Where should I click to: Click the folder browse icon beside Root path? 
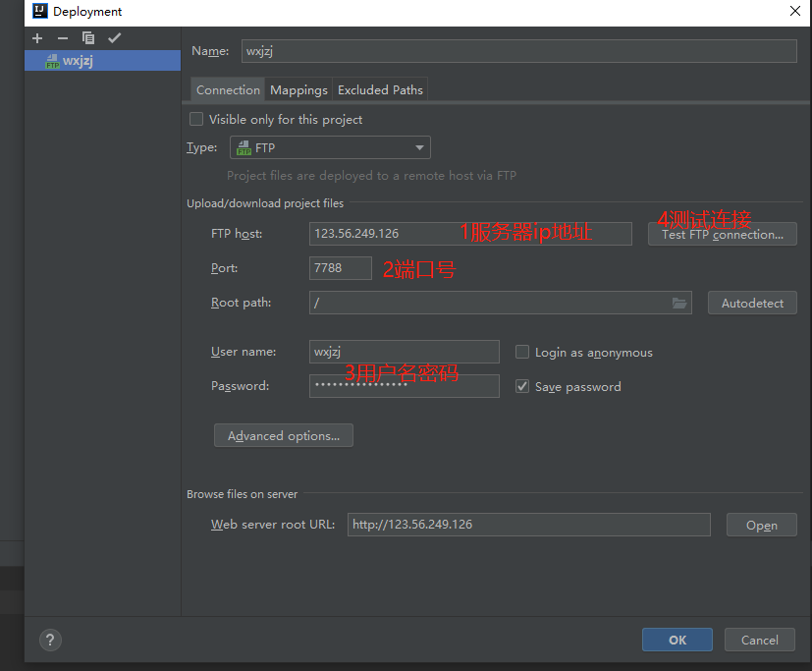click(679, 303)
